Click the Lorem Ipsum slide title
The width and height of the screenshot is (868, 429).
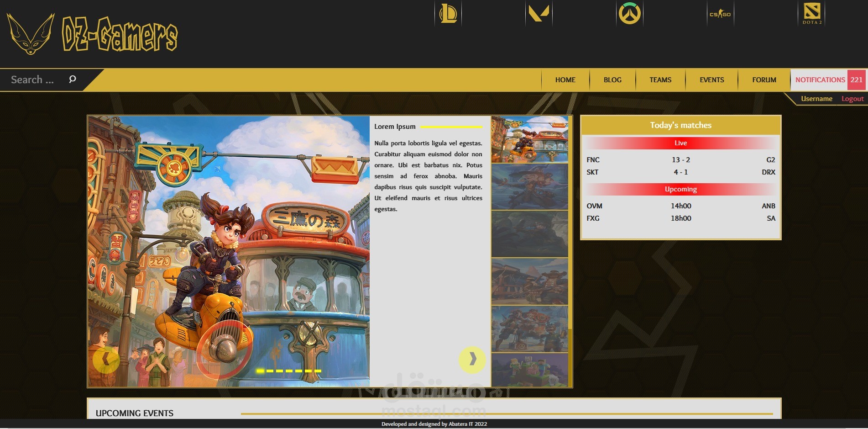[395, 127]
